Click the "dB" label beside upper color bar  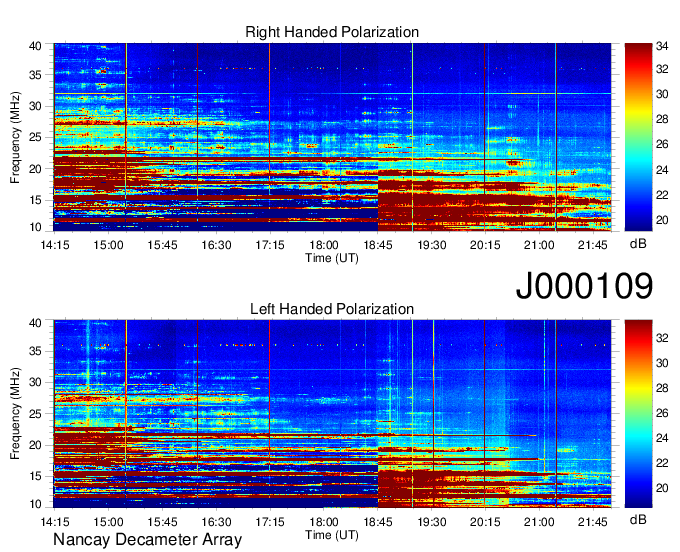[x=638, y=244]
